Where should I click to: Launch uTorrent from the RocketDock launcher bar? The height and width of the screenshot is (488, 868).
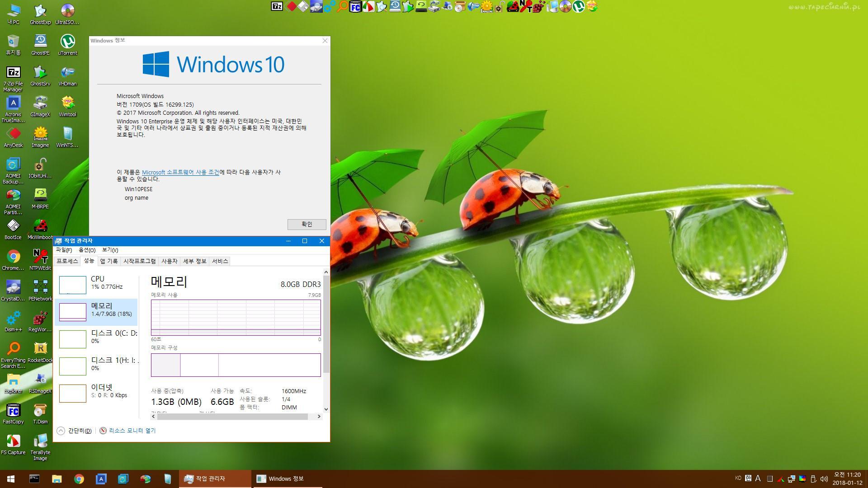tap(578, 6)
